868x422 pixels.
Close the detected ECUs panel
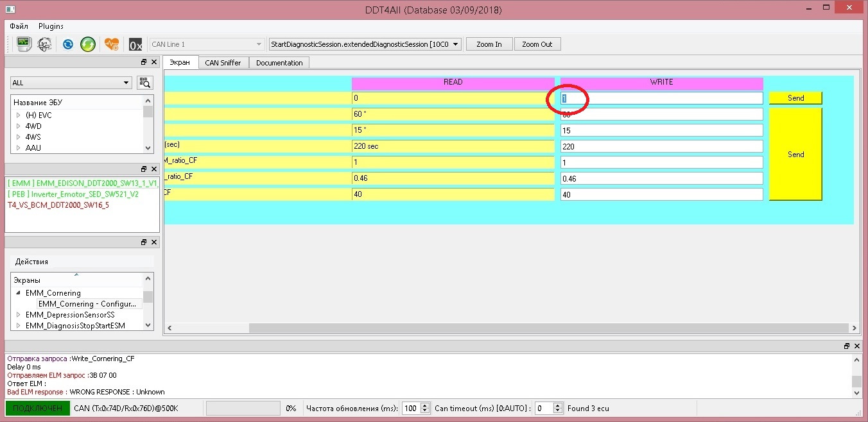[x=154, y=169]
